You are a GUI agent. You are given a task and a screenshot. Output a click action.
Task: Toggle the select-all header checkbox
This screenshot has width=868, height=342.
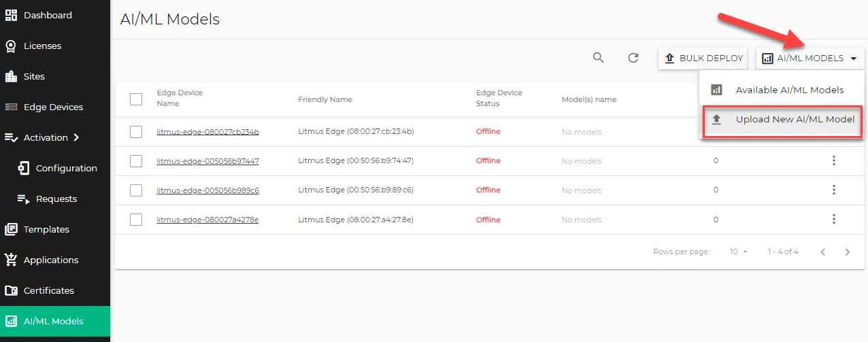pos(136,99)
